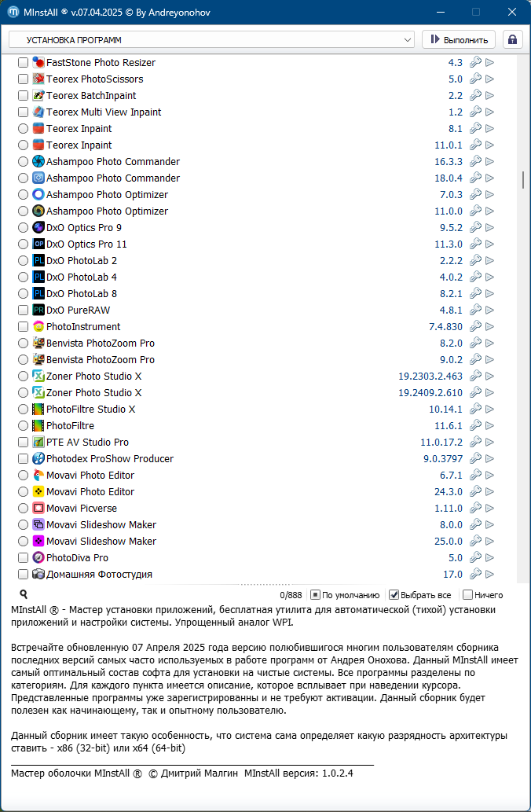
Task: Click the play arrow for FastStone Photo Resizer
Action: click(489, 63)
